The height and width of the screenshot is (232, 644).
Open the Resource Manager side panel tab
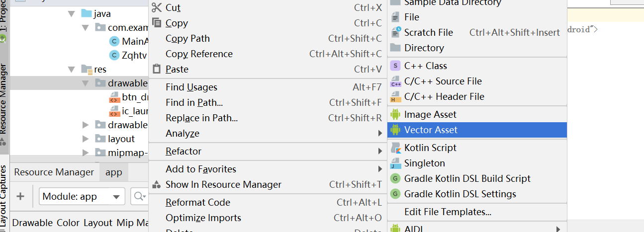[4, 99]
